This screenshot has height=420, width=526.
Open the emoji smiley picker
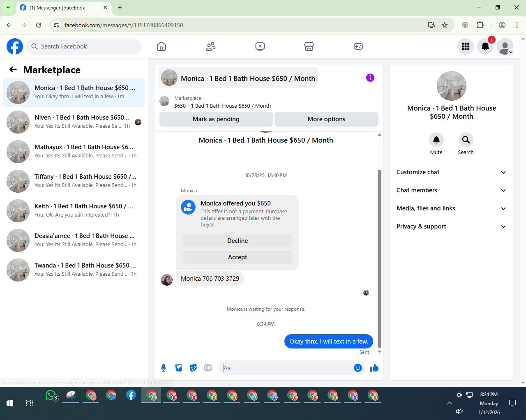coord(358,368)
